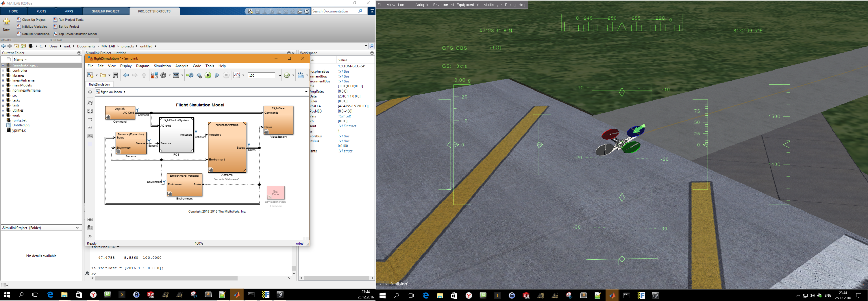Open the Current Folder panel actions dropdown
Image resolution: width=868 pixels, height=301 pixels.
(79, 53)
